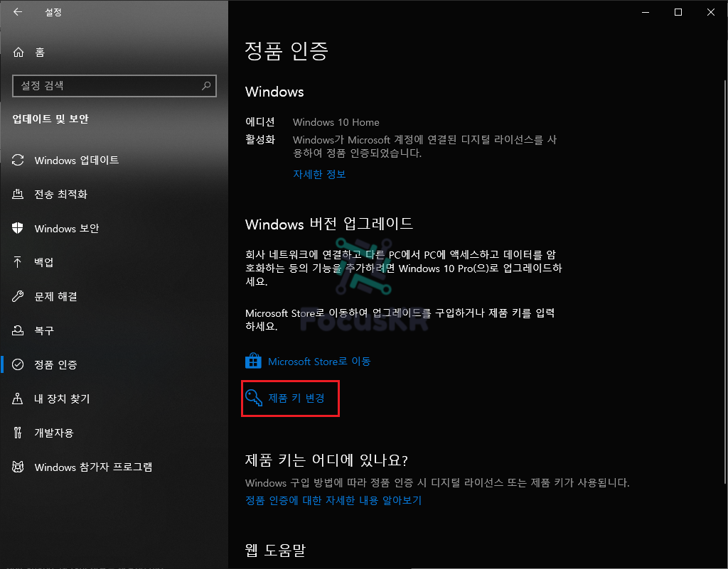728x569 pixels.
Task: Click 제품 키 변경 link
Action: [x=296, y=398]
